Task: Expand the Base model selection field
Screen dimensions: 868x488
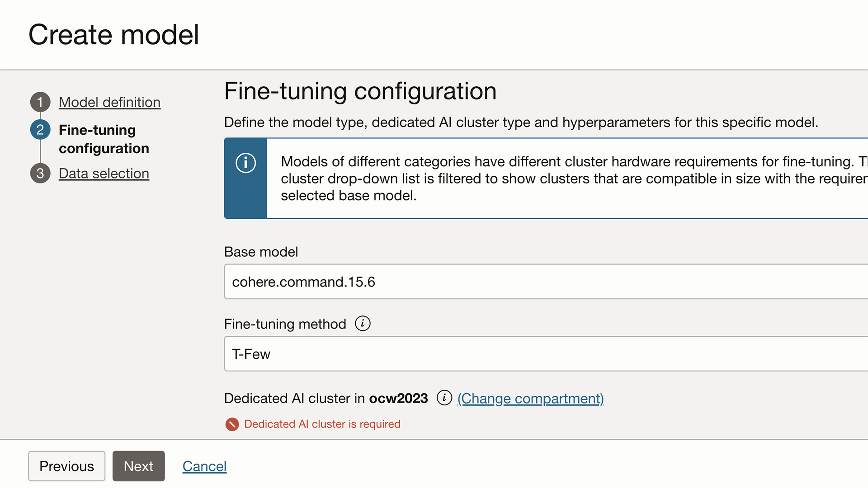Action: point(407,282)
